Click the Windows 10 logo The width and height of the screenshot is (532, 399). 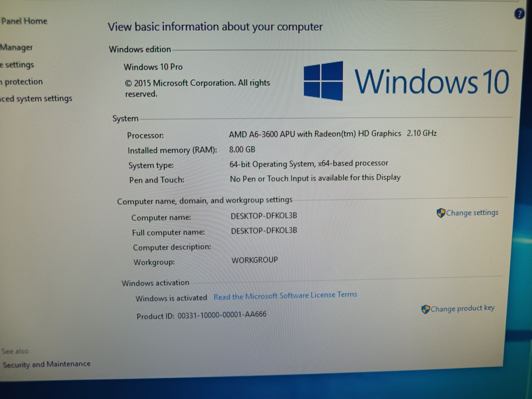coord(406,81)
